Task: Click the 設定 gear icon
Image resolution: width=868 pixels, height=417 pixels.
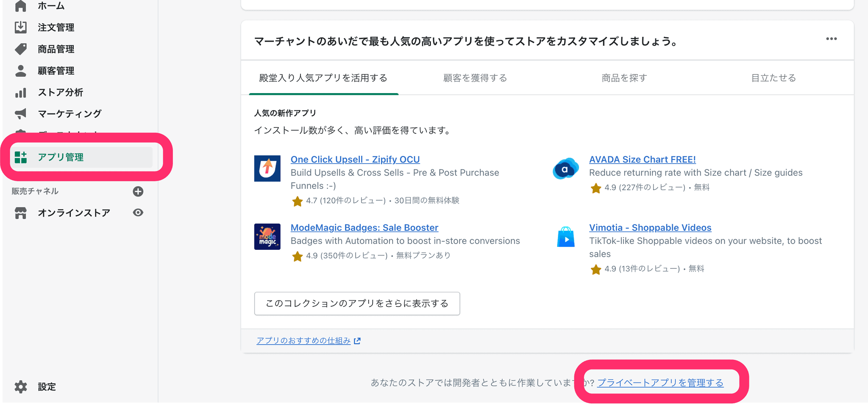Action: pos(20,387)
